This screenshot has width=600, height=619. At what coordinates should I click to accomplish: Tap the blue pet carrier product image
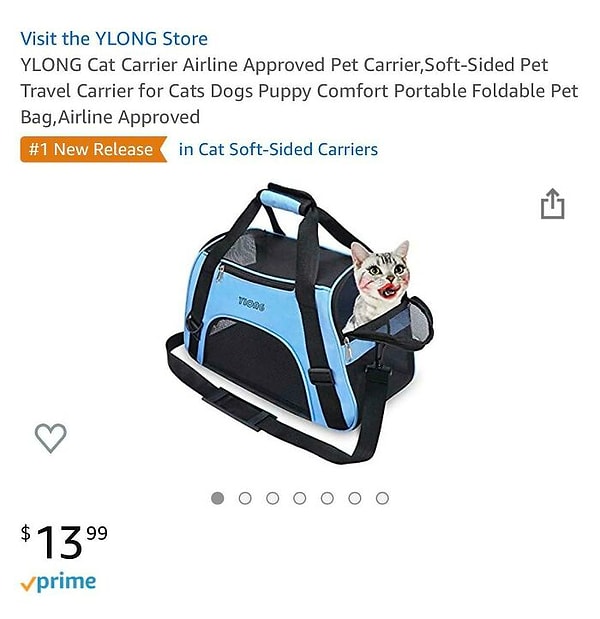299,323
